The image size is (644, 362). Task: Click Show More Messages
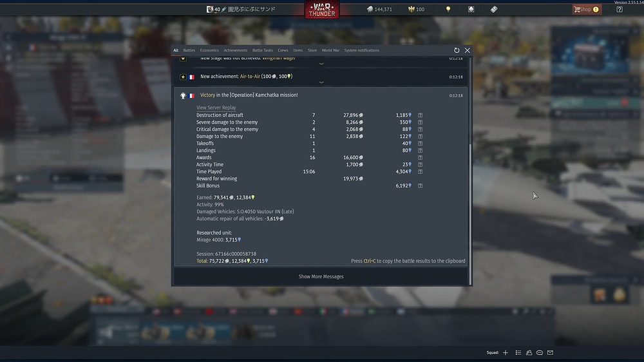[321, 276]
